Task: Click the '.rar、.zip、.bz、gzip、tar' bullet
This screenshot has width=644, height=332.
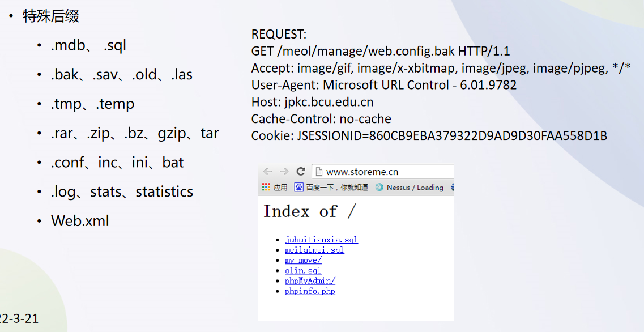Action: [x=135, y=134]
